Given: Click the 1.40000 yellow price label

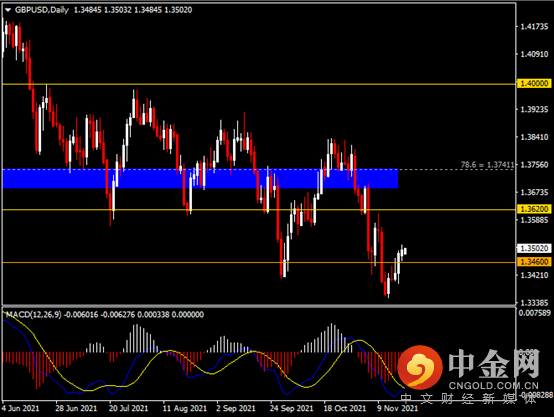Looking at the screenshot, I should (x=534, y=83).
